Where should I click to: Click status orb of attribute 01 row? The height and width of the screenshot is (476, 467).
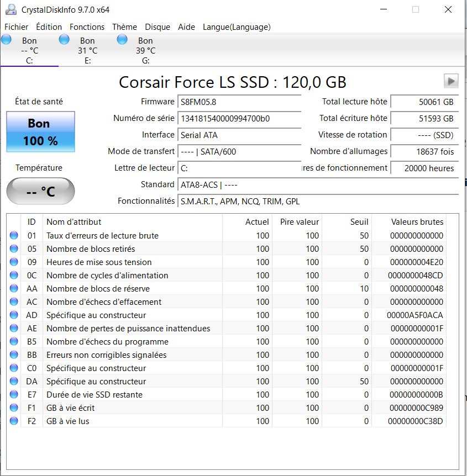coord(14,235)
